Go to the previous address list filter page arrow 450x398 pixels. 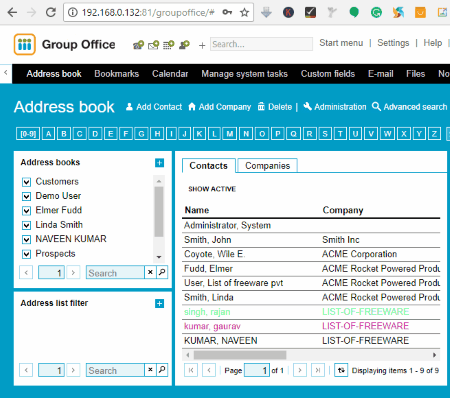pyautogui.click(x=26, y=370)
